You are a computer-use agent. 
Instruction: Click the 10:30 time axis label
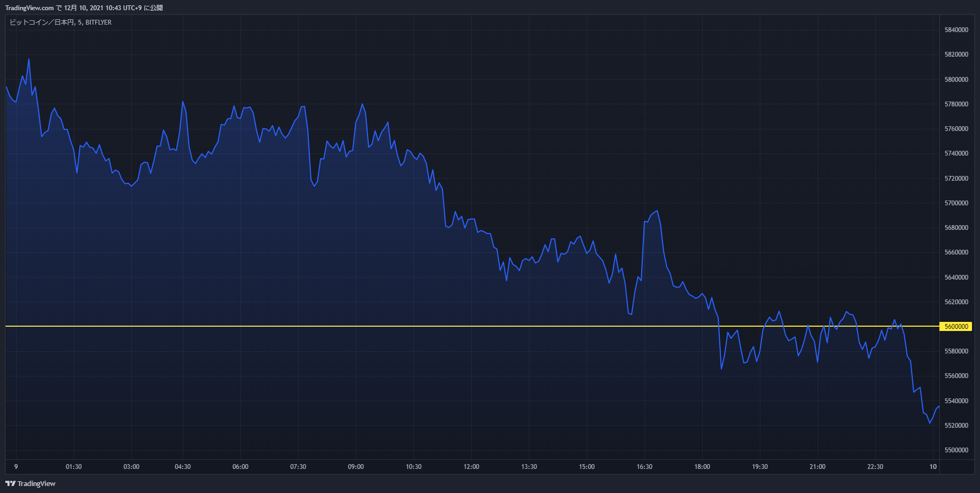click(414, 467)
